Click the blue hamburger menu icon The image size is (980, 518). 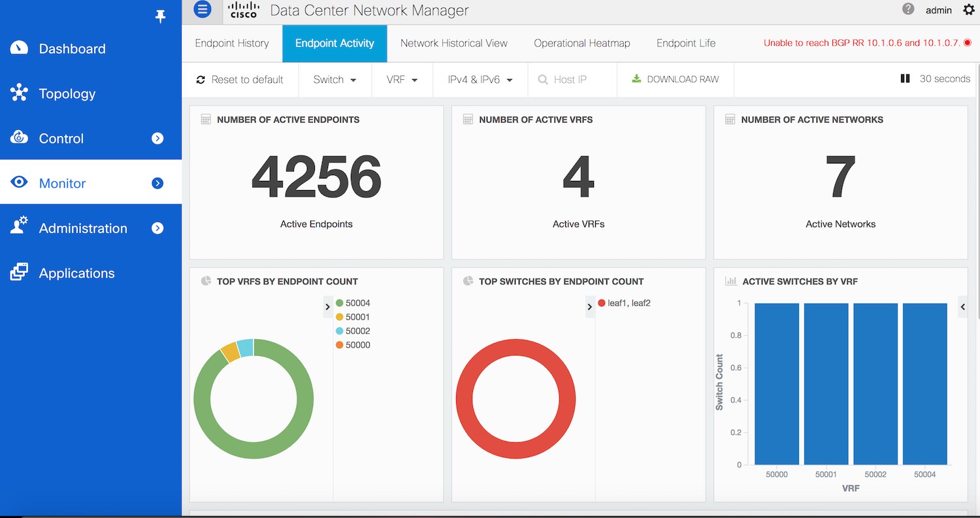tap(203, 9)
